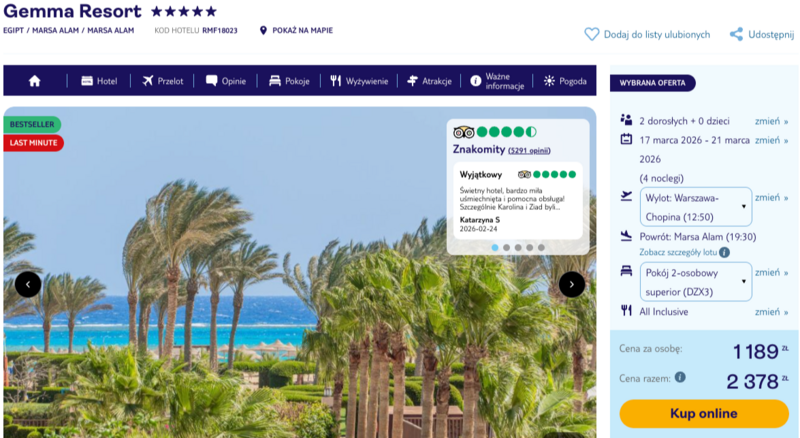Click zmień next to the travel dates
This screenshot has width=800, height=438.
click(771, 140)
